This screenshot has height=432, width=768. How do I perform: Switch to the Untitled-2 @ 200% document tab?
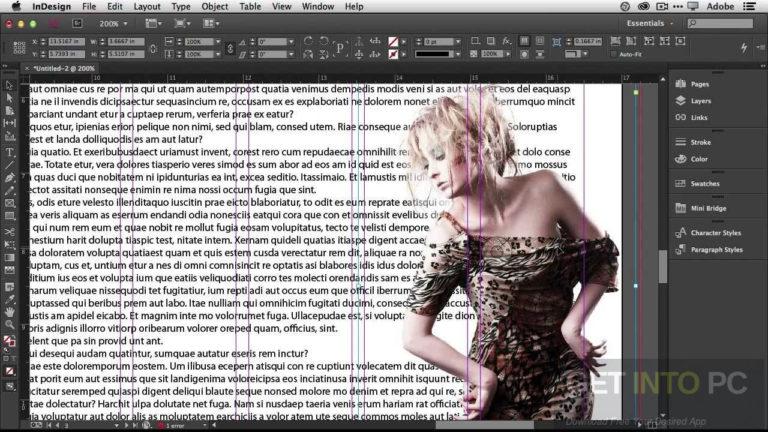coord(64,69)
